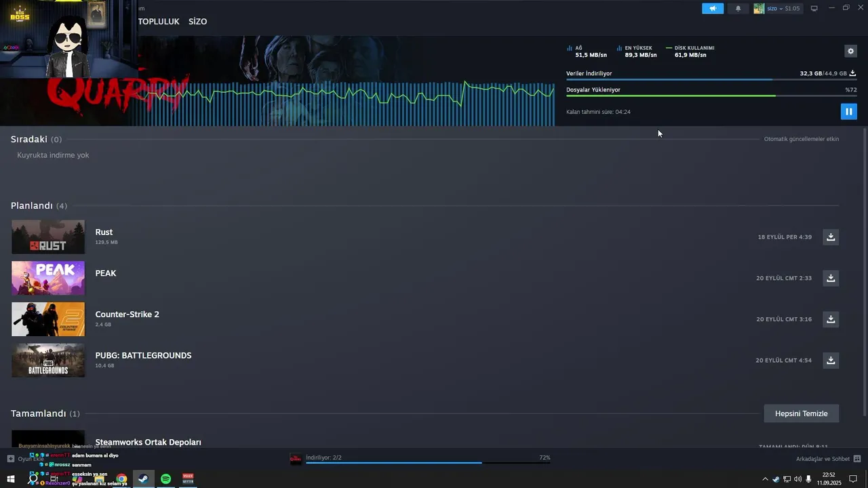Open the notifications bell

click(x=738, y=8)
